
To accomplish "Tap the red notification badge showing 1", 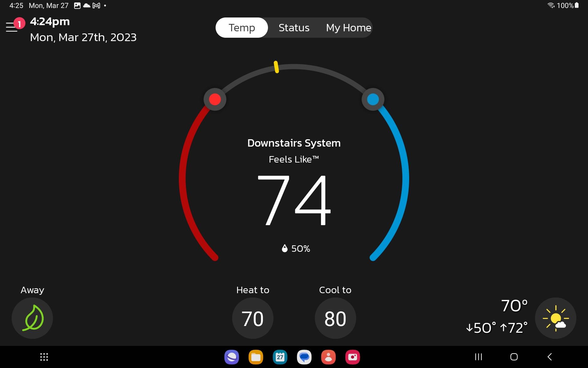I will click(x=19, y=23).
